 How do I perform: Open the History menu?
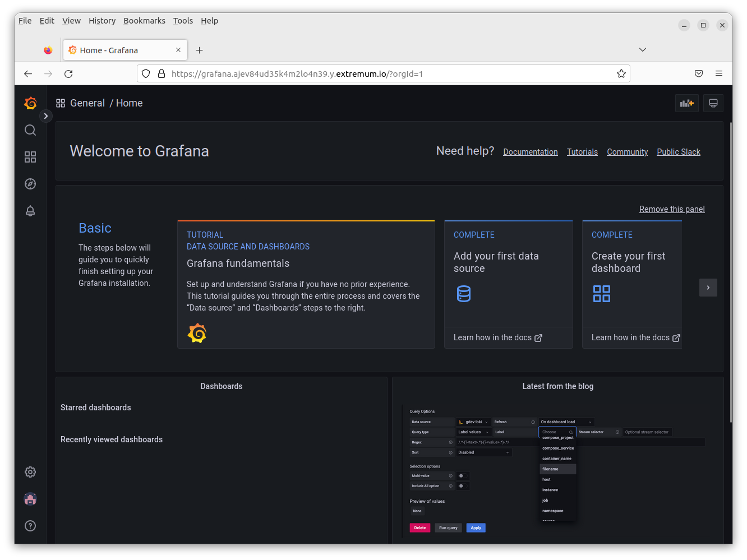point(102,21)
